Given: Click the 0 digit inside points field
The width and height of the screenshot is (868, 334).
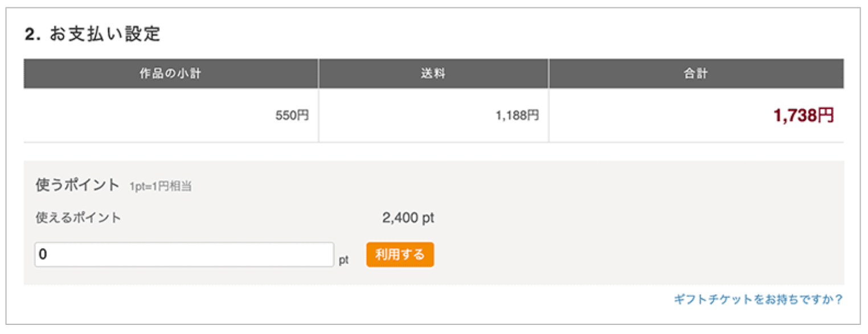Looking at the screenshot, I should tap(43, 255).
